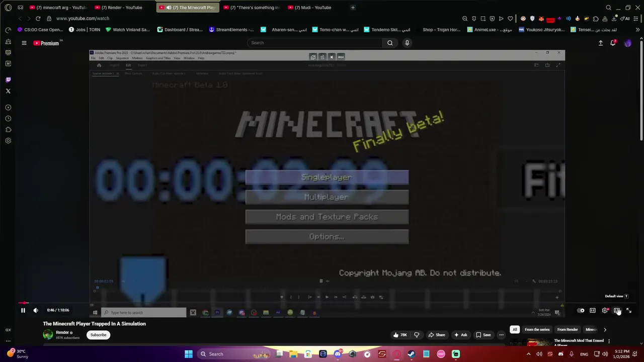644x362 pixels.
Task: Expand the hidden bookmarks chevron
Action: [x=637, y=30]
